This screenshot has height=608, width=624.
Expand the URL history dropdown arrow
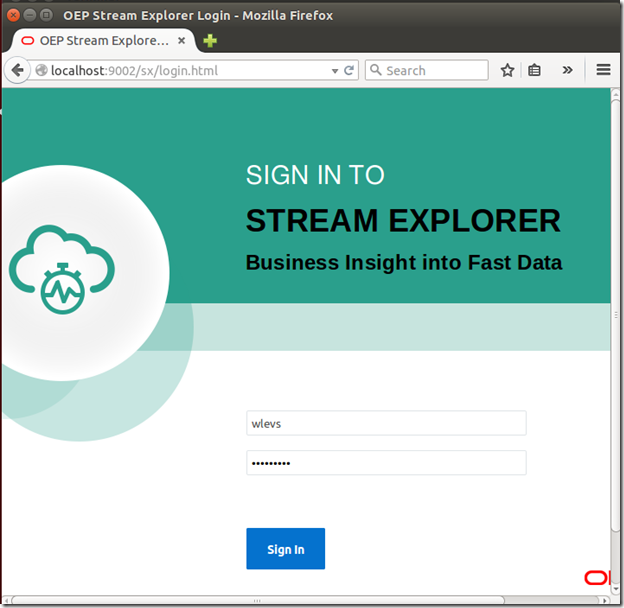click(335, 71)
